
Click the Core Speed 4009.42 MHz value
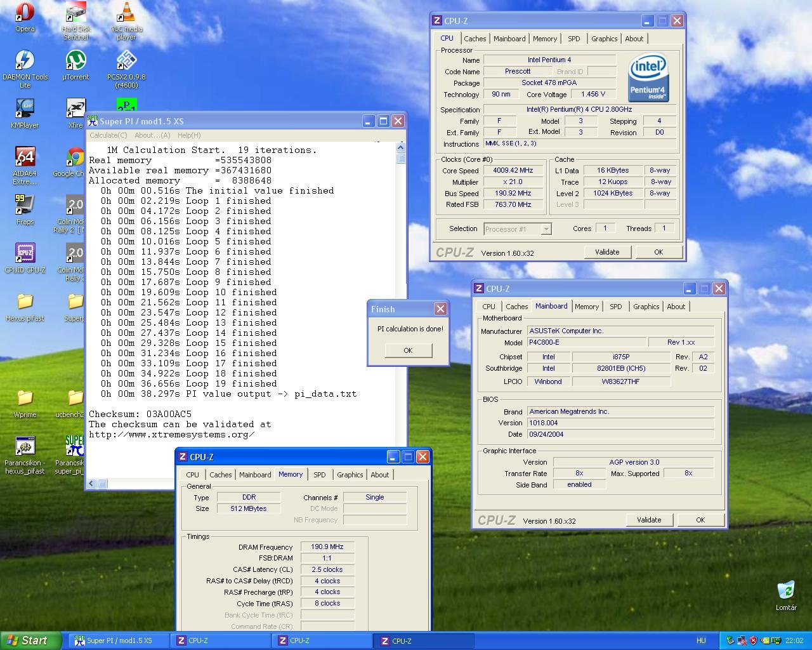coord(513,170)
